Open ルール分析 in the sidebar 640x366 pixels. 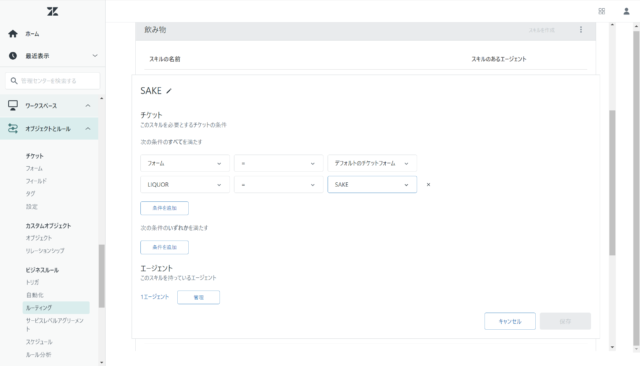(38, 355)
